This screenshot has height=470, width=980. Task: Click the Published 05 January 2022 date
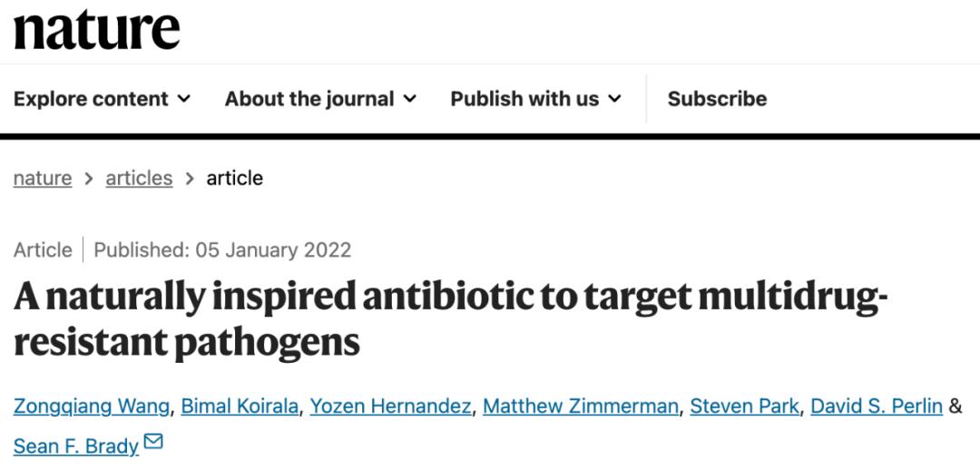[x=222, y=250]
